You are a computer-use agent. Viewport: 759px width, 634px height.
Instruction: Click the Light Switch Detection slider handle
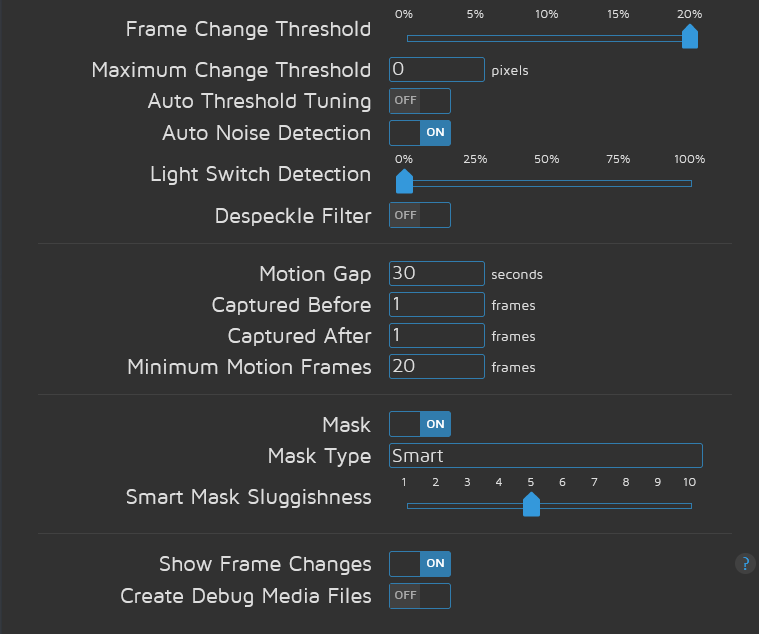coord(404,182)
